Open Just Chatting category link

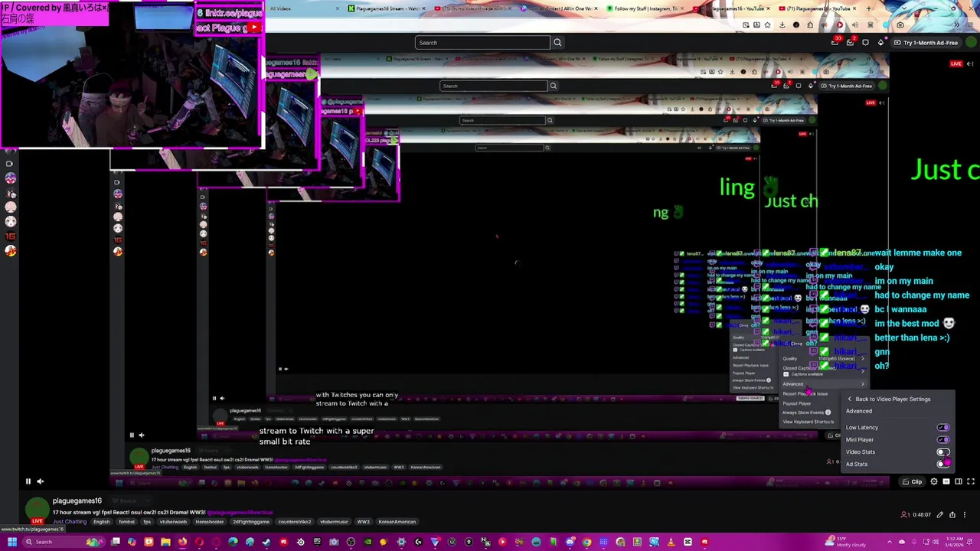(70, 522)
